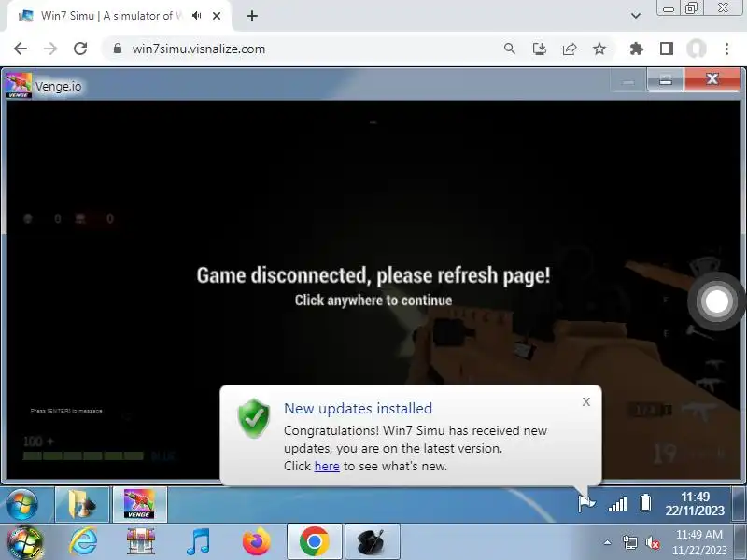The image size is (747, 560).
Task: Click the ammo count 19 in game HUD
Action: point(665,454)
